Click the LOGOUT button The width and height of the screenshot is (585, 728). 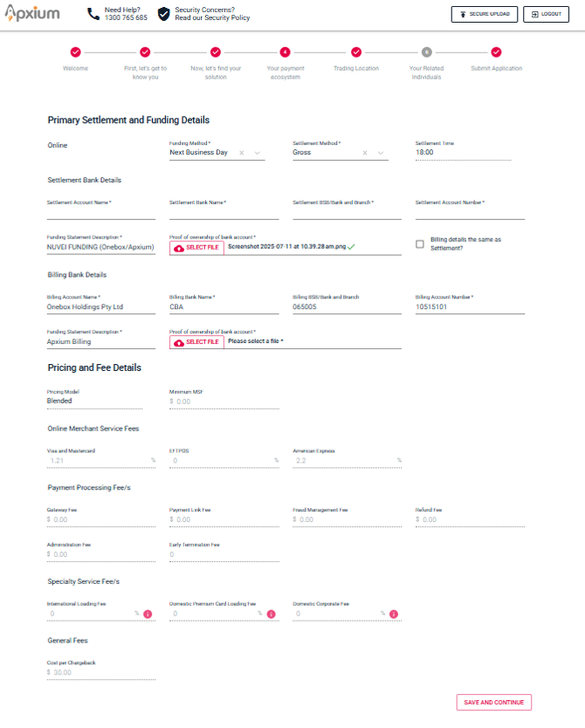[546, 14]
